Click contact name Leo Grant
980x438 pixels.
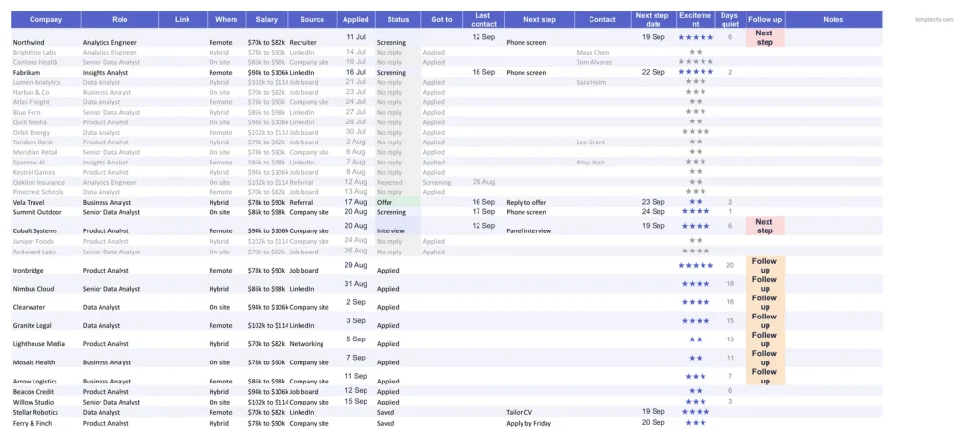click(x=590, y=142)
